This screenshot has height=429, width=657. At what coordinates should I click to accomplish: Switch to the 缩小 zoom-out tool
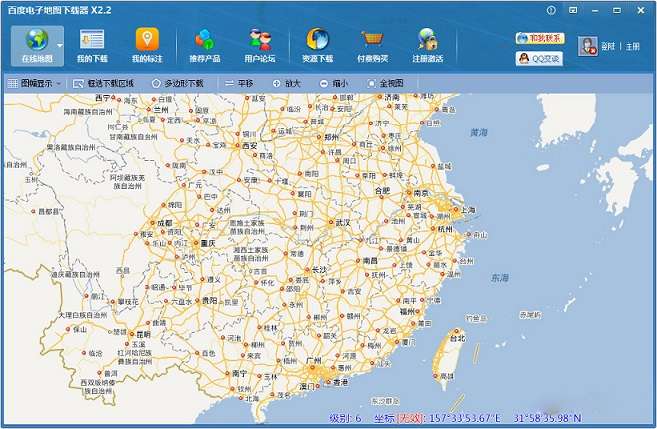click(334, 83)
